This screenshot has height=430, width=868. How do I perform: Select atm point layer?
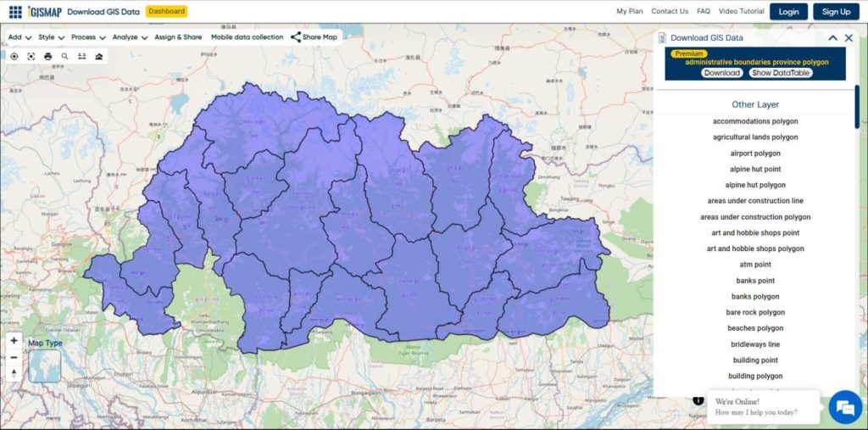point(755,265)
